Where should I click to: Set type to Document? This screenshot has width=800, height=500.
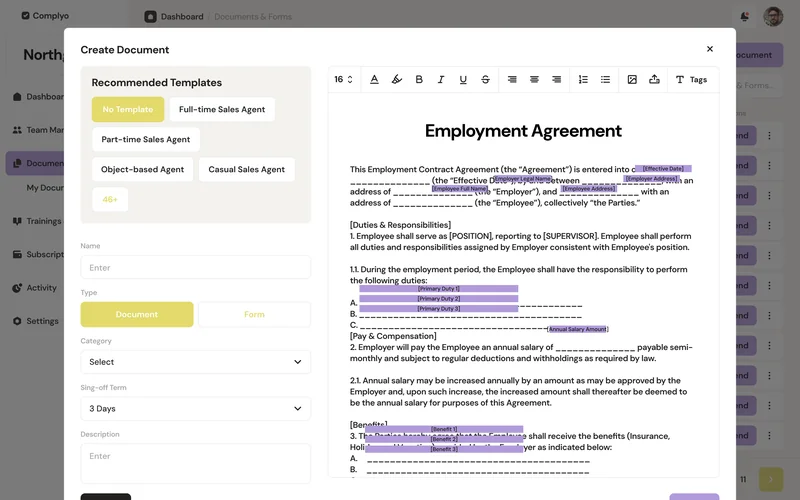pos(137,314)
